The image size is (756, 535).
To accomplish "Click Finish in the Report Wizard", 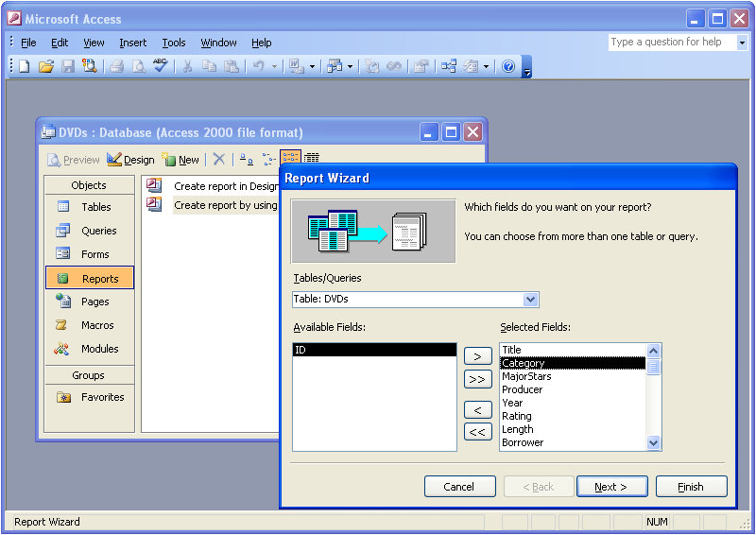I will [691, 486].
